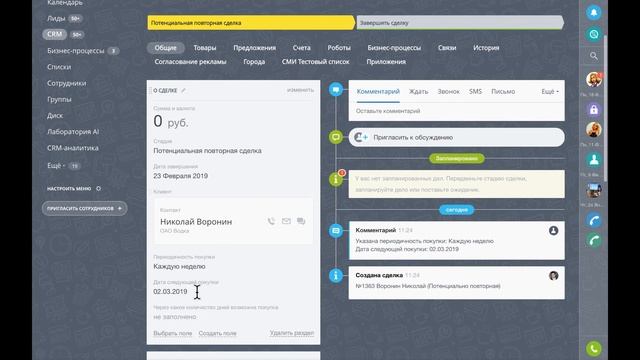This screenshot has width=640, height=360.
Task: Click Пригласить к обсуждению button
Action: (x=456, y=137)
